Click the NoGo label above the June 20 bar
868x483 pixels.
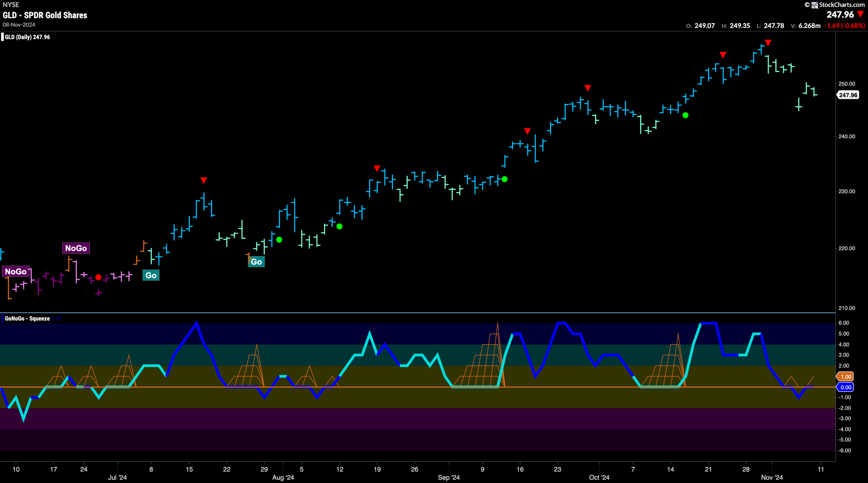pos(76,248)
